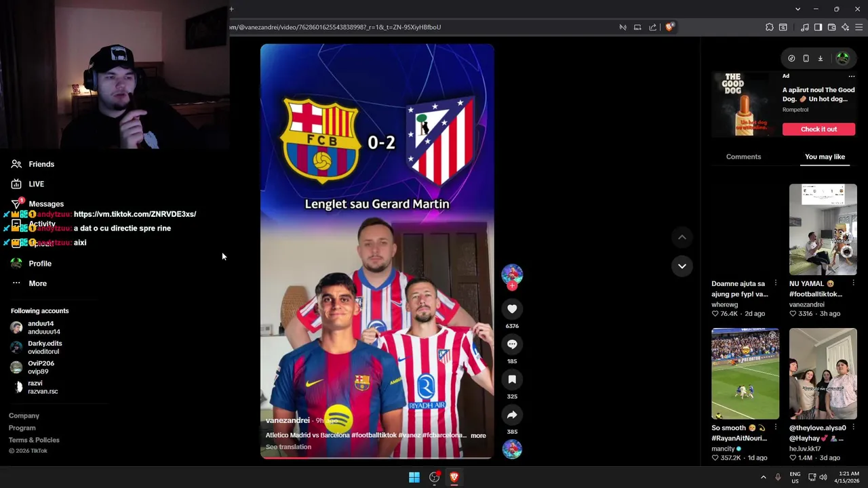Screen dimensions: 868x488
Task: Open the Windows Start button
Action: pos(414,477)
